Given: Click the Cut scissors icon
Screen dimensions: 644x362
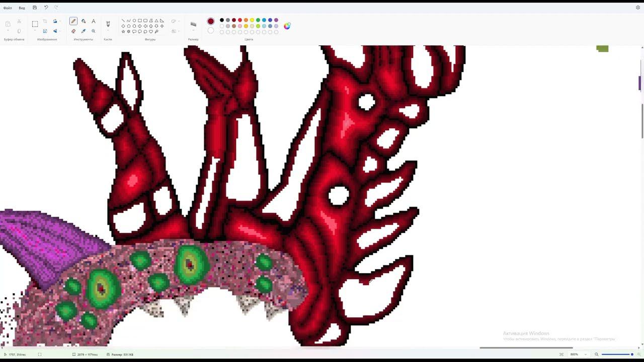Looking at the screenshot, I should pyautogui.click(x=19, y=22).
